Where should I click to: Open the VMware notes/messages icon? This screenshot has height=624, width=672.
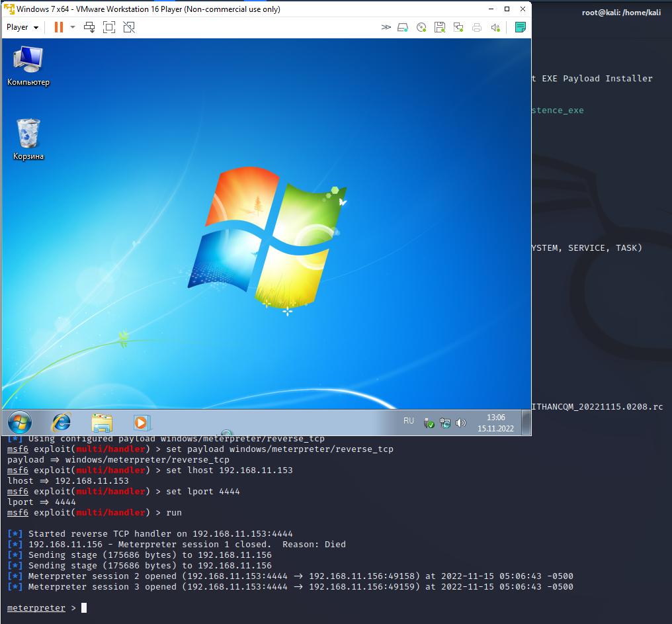pyautogui.click(x=521, y=27)
